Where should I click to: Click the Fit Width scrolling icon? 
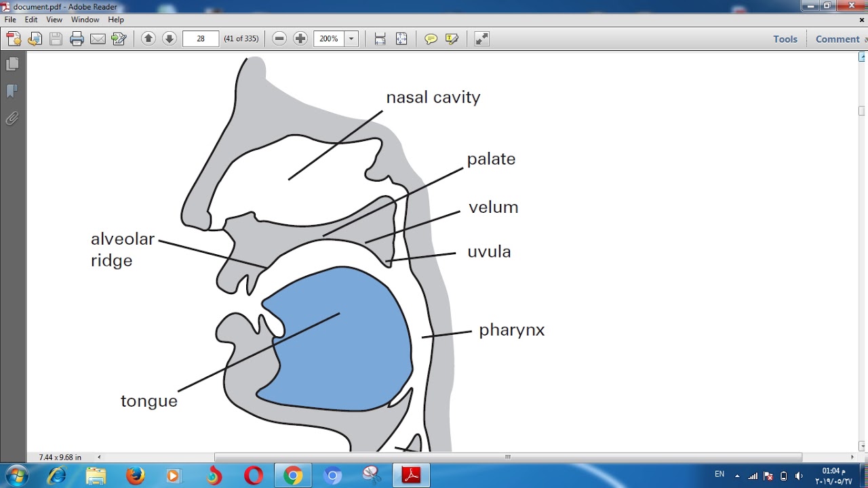[380, 39]
